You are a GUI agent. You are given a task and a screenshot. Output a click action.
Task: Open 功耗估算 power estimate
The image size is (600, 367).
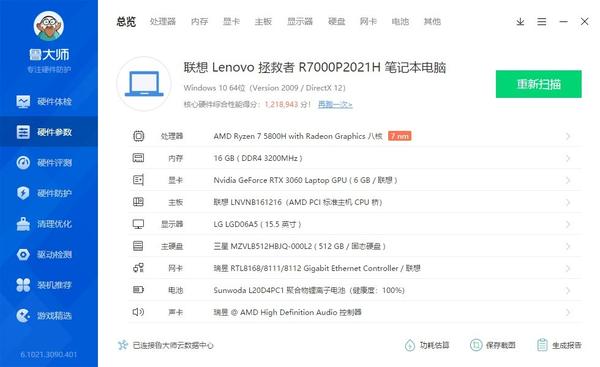(427, 345)
